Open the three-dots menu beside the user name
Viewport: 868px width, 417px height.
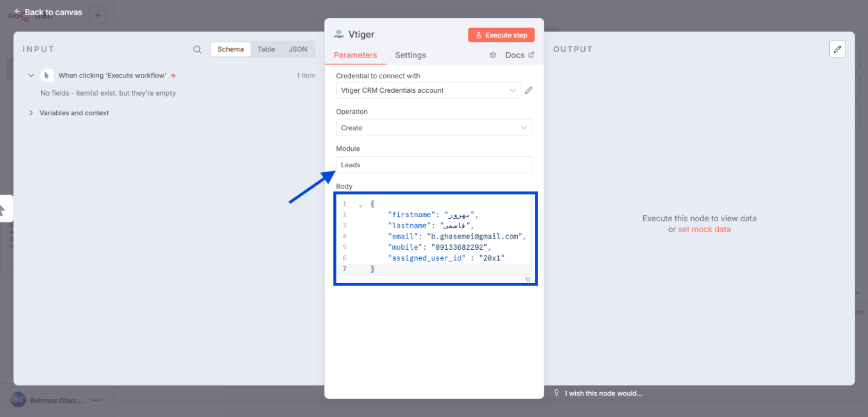(x=95, y=401)
